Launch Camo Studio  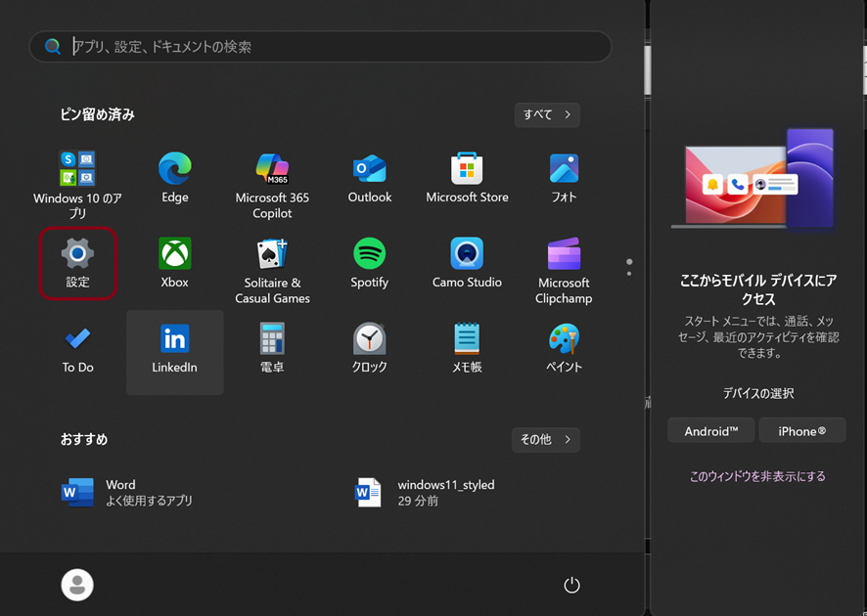[467, 263]
